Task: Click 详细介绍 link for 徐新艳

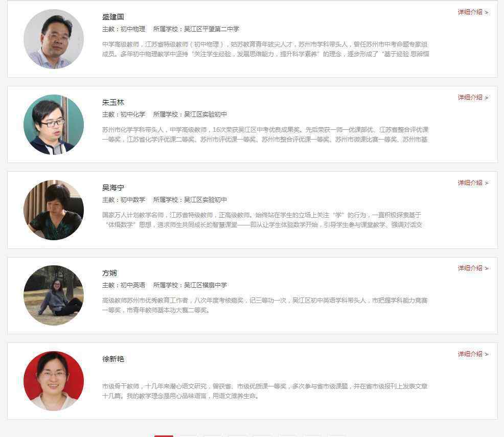Action: click(473, 354)
